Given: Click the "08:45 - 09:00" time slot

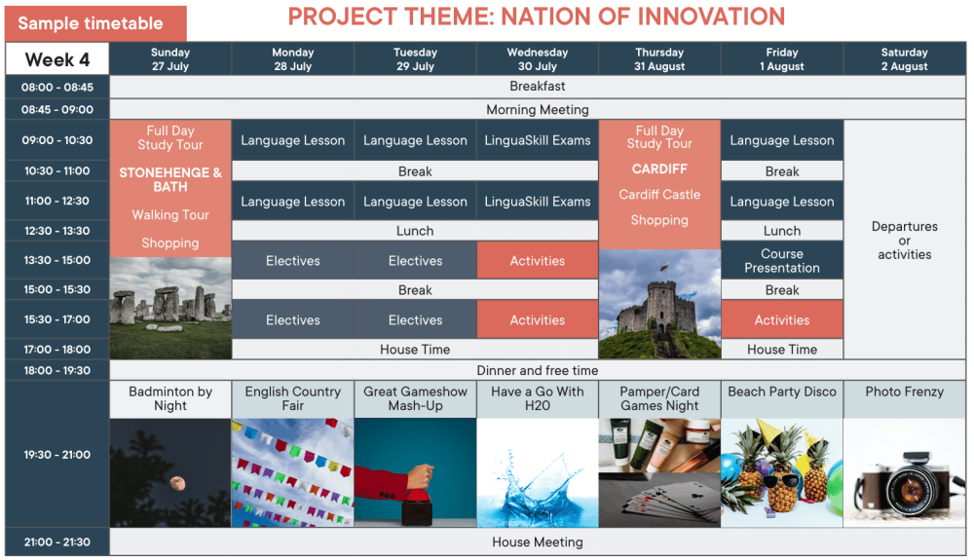Looking at the screenshot, I should click(x=57, y=110).
